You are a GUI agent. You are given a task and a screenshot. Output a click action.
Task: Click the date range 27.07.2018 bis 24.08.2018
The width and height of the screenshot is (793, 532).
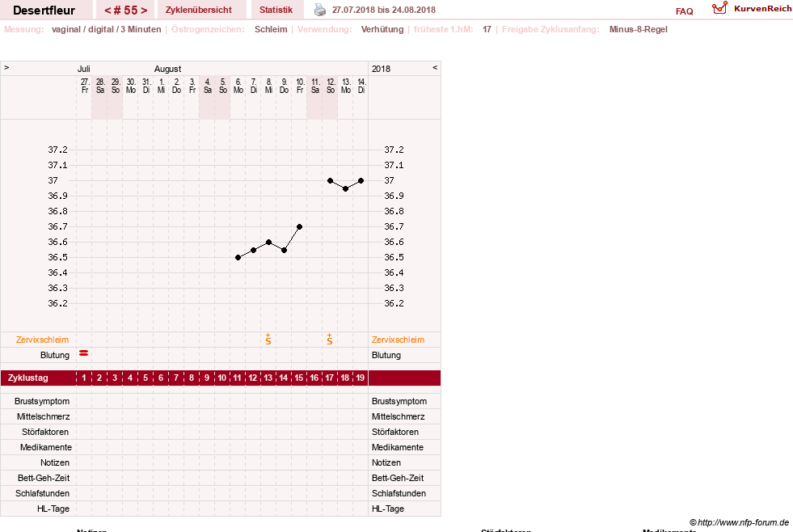(x=383, y=10)
